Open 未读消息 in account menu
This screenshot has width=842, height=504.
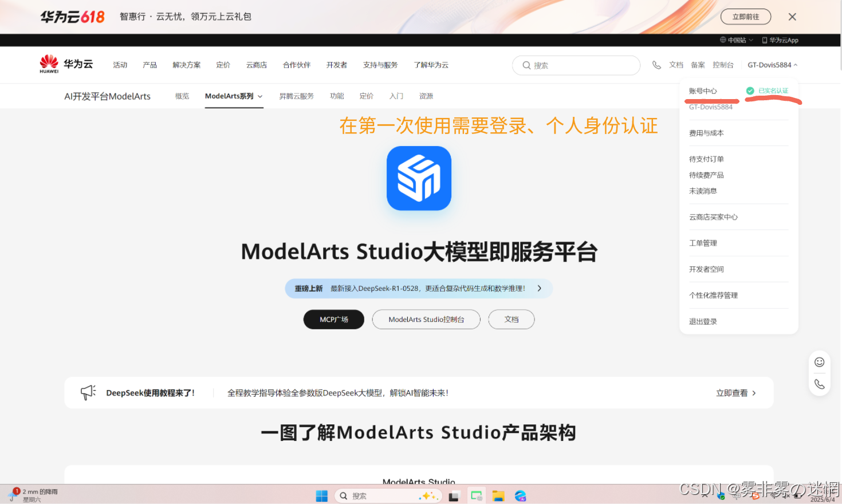703,191
